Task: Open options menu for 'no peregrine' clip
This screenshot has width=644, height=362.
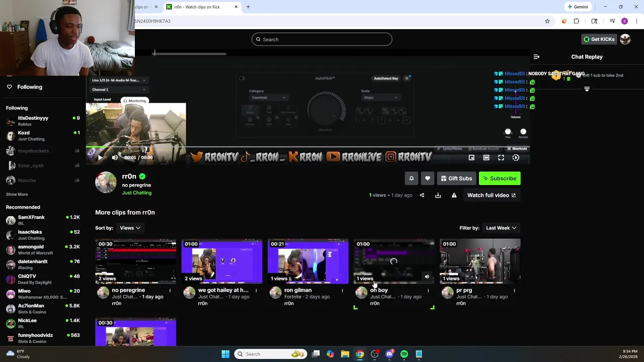Action: (170, 291)
